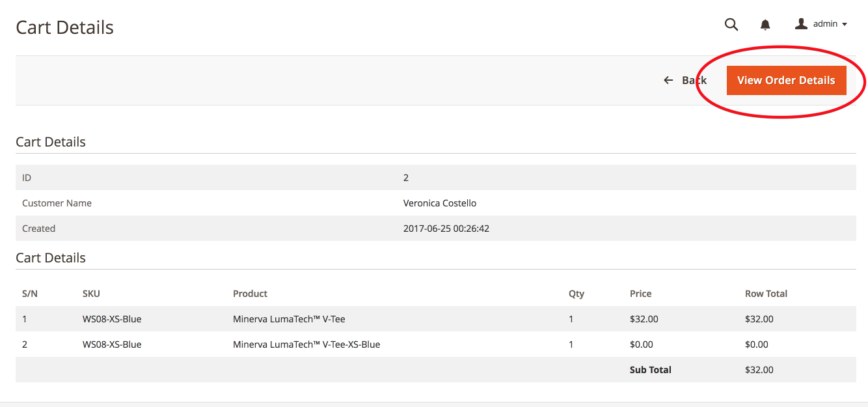Click the Row Total column header
This screenshot has width=868, height=407.
point(766,294)
